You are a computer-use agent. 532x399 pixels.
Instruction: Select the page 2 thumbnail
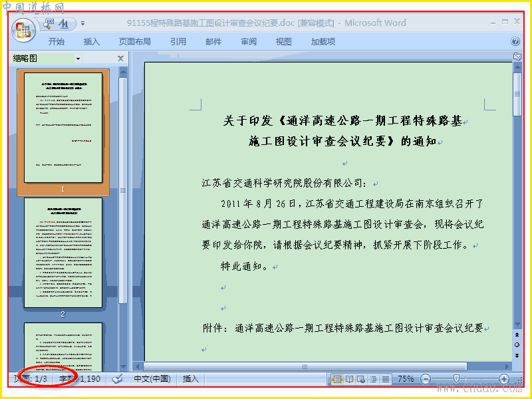(63, 253)
